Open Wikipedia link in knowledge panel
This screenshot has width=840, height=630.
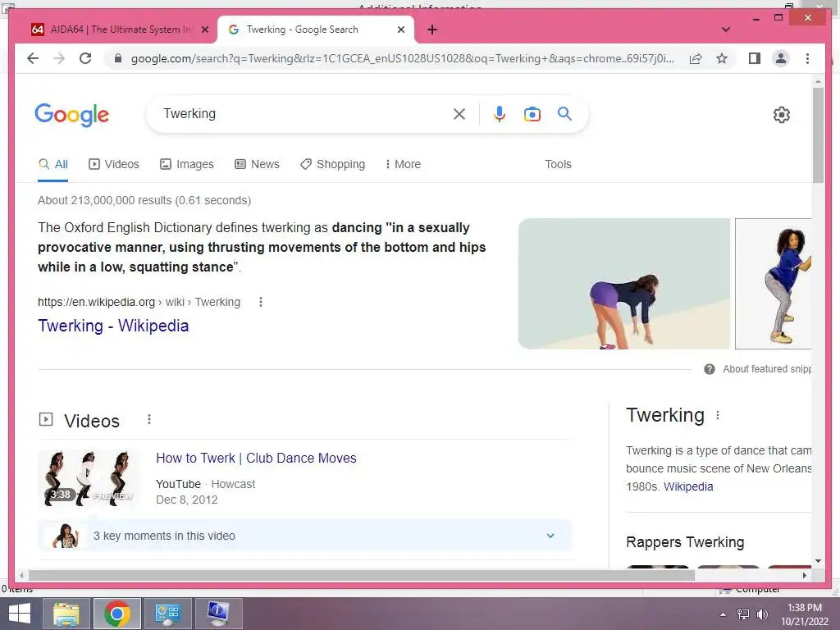pos(688,486)
